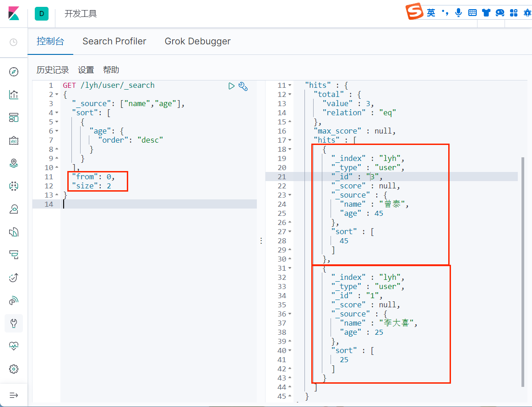Click 开发工具 breadcrumb title
This screenshot has height=407, width=532.
(x=81, y=14)
